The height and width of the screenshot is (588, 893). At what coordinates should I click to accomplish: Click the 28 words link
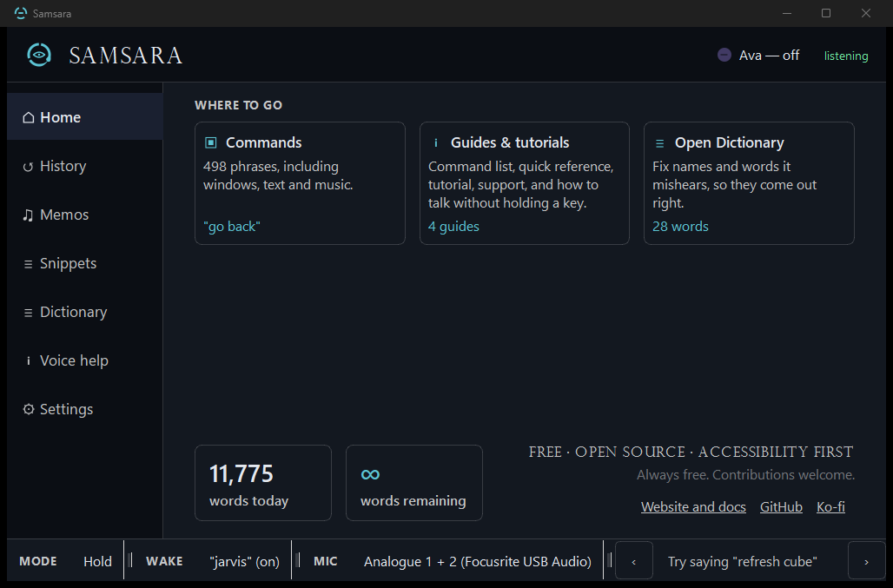[x=680, y=227]
